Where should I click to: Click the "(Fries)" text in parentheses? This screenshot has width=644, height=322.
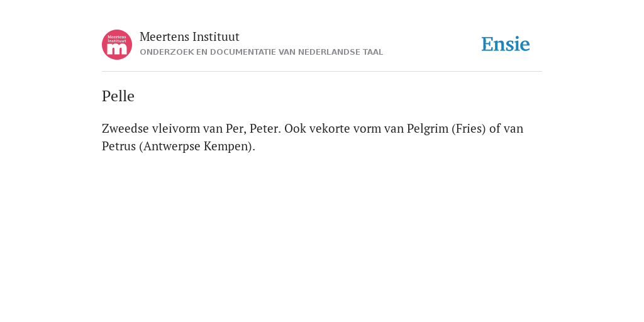pos(469,128)
